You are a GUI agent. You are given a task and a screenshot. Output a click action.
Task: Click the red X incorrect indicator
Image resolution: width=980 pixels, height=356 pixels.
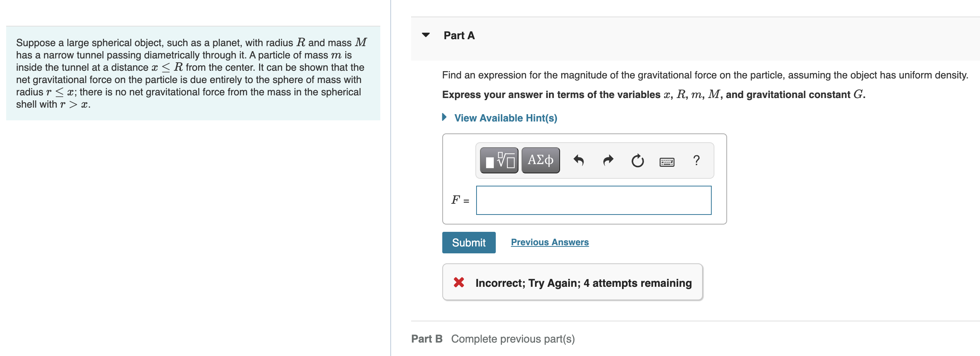(459, 283)
